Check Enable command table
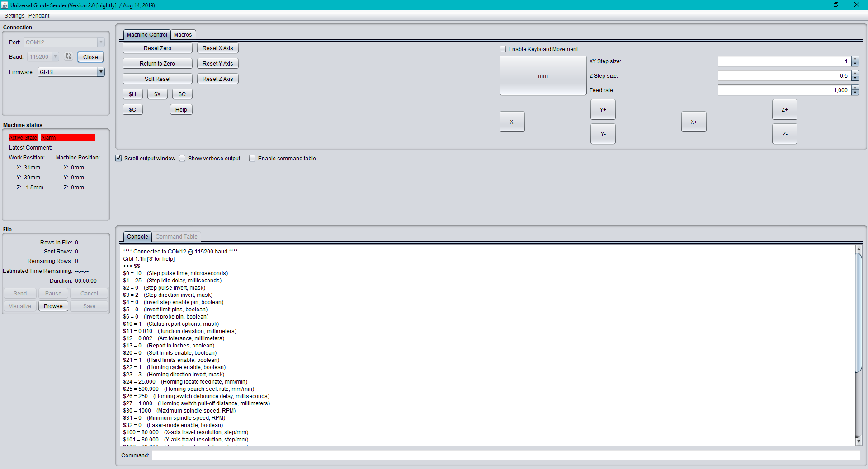The image size is (868, 469). (252, 158)
